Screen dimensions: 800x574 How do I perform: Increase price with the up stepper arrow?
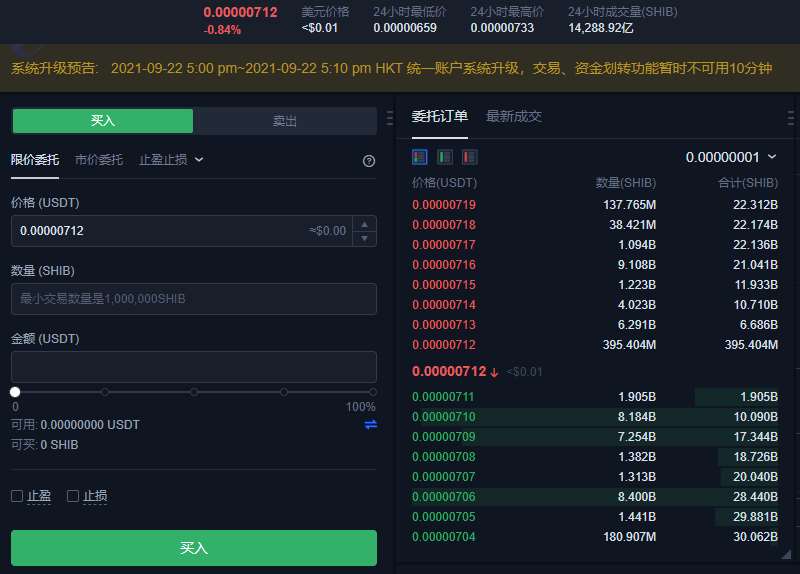point(365,224)
